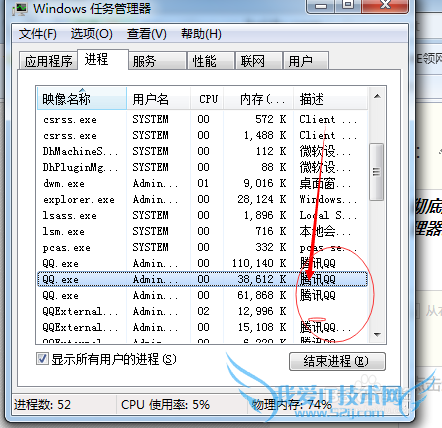
Task: Select the csrss.exe row with 572 K
Action: point(202,119)
